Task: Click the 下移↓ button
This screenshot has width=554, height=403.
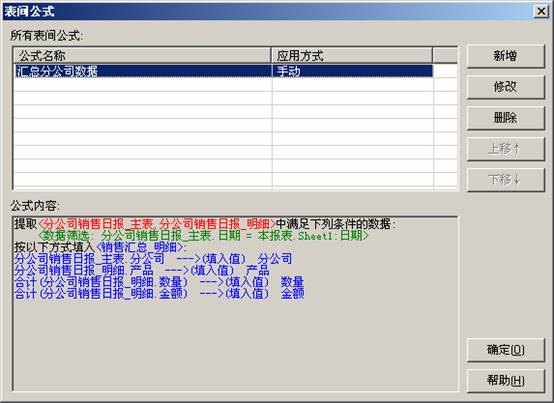Action: (x=506, y=180)
